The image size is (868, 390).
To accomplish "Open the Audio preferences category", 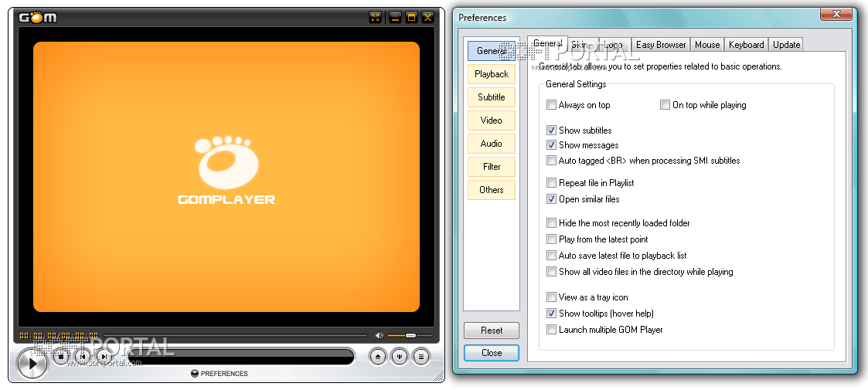I will [x=491, y=144].
